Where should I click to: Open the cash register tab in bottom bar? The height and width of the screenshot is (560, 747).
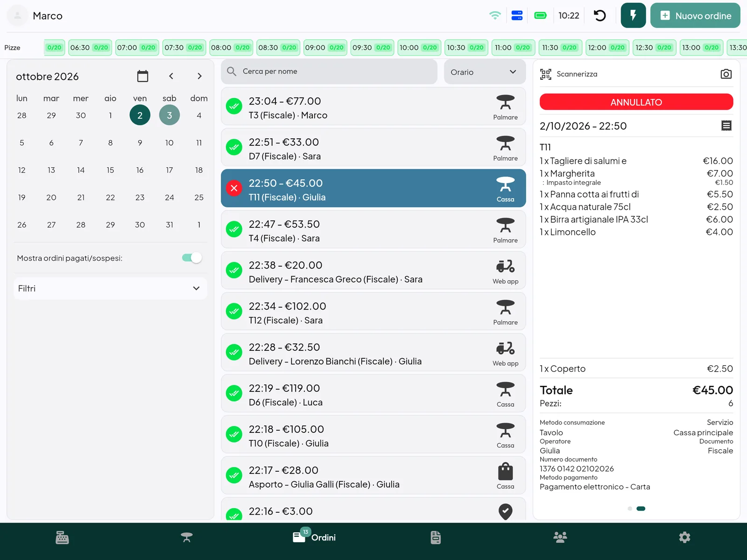coord(62,538)
